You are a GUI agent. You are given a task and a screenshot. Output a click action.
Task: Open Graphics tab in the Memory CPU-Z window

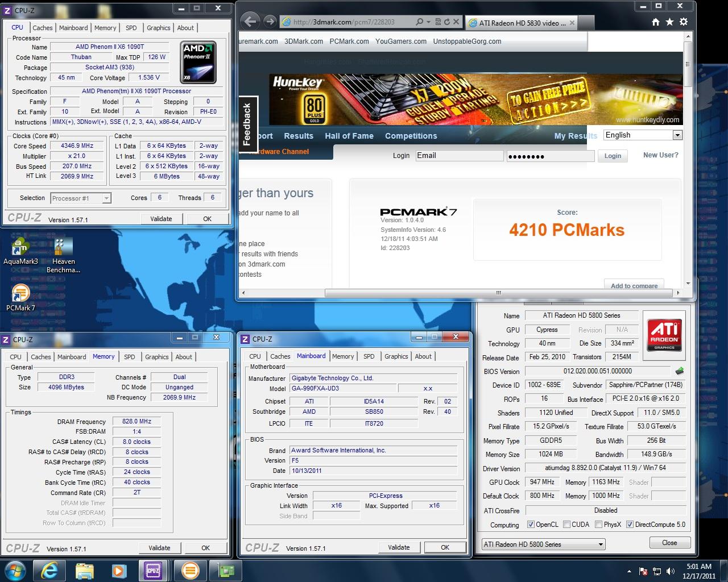coord(157,357)
